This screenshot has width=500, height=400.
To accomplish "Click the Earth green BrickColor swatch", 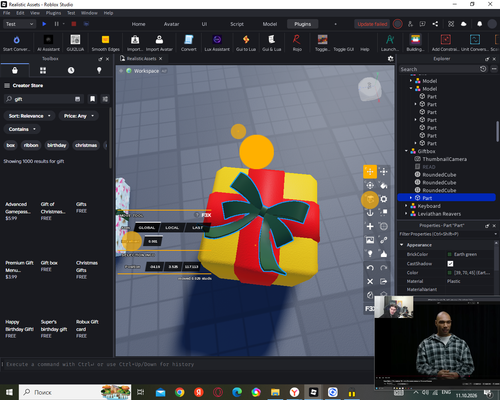I will coord(450,254).
